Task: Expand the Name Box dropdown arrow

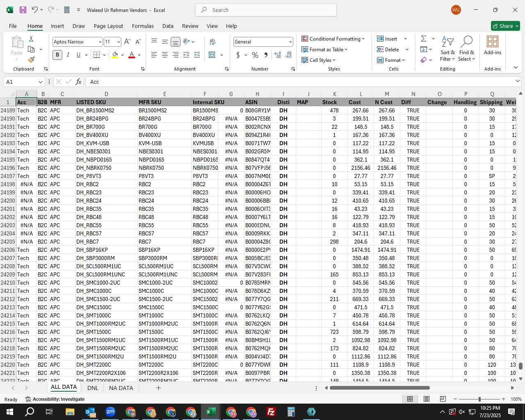Action: pyautogui.click(x=40, y=82)
